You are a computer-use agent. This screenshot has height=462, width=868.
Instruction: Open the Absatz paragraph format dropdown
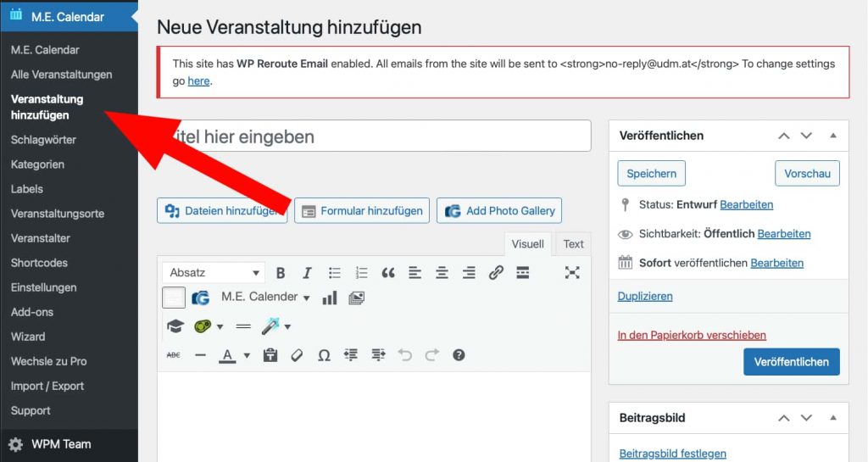click(x=213, y=273)
